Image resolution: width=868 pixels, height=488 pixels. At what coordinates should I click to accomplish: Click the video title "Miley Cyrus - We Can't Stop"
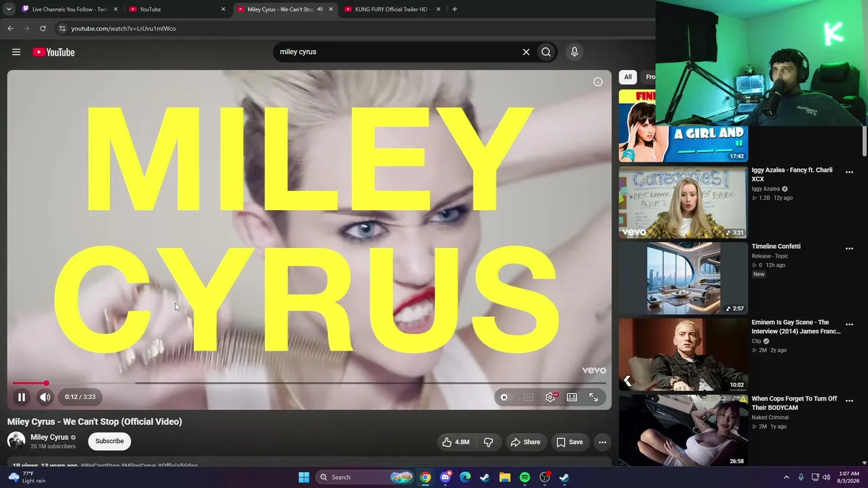(95, 422)
